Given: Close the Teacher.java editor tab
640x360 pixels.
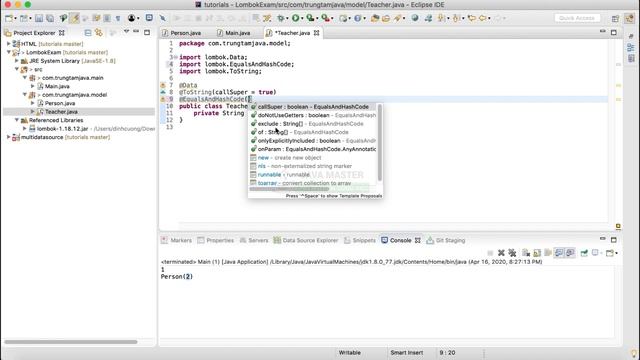Looking at the screenshot, I should 316,33.
